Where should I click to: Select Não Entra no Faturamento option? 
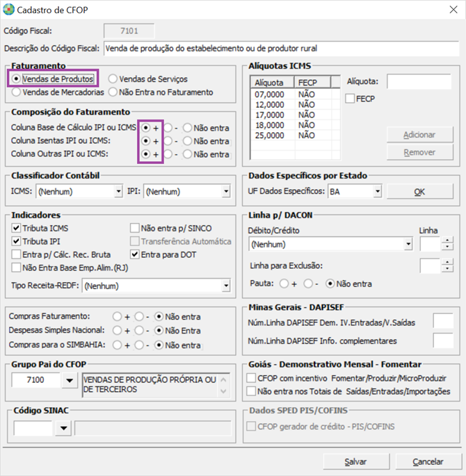(113, 92)
